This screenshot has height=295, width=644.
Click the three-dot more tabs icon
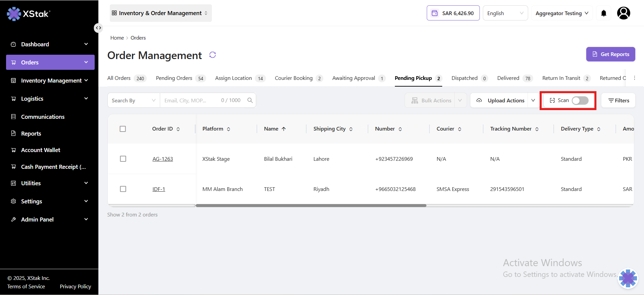634,78
